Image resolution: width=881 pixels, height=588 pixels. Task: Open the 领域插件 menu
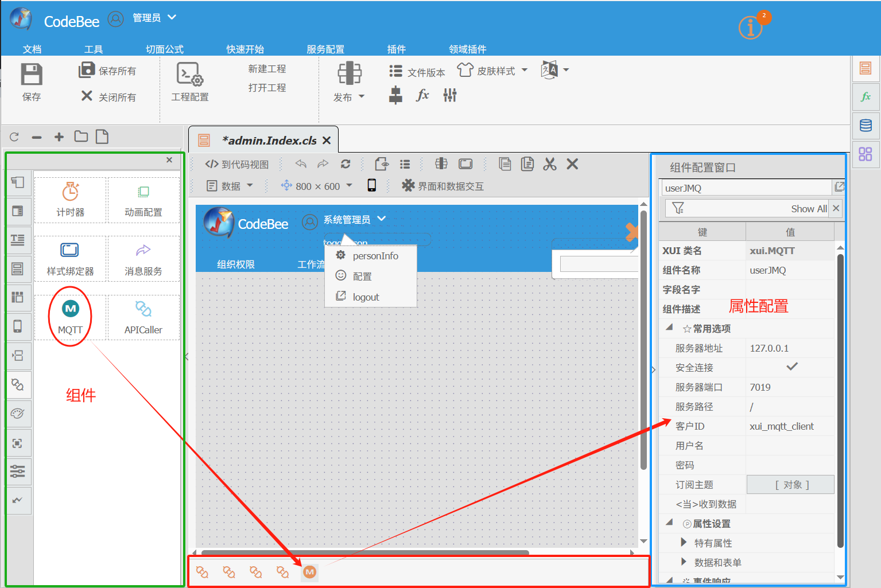468,49
